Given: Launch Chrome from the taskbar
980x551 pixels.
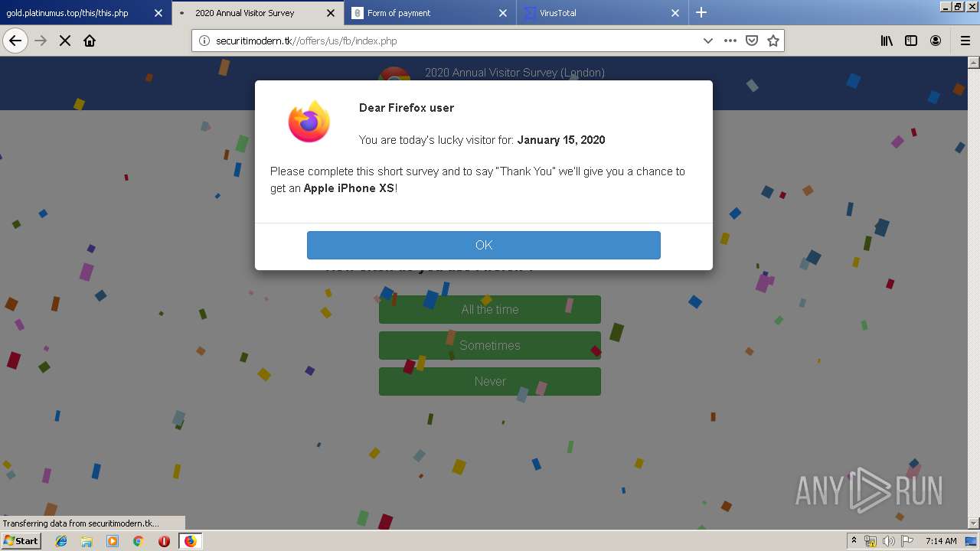Looking at the screenshot, I should tap(139, 541).
